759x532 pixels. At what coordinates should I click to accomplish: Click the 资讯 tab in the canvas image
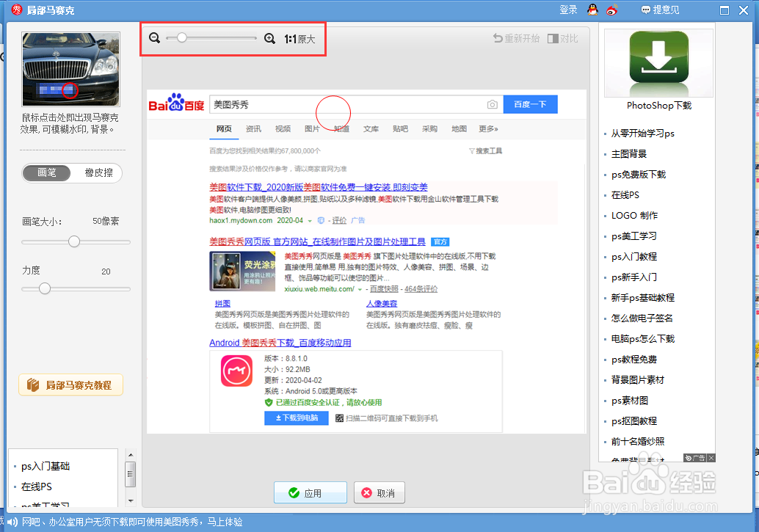tap(253, 128)
